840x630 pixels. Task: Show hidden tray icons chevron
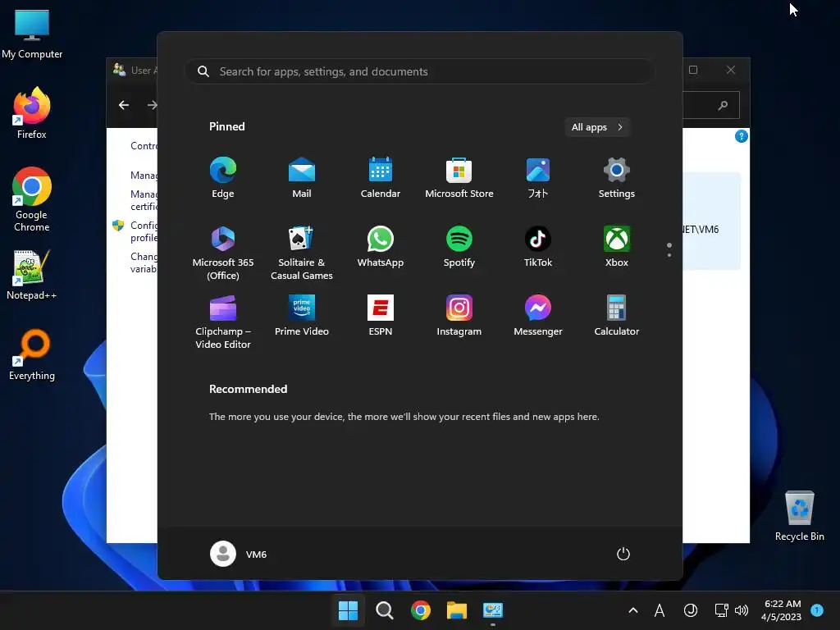click(632, 610)
